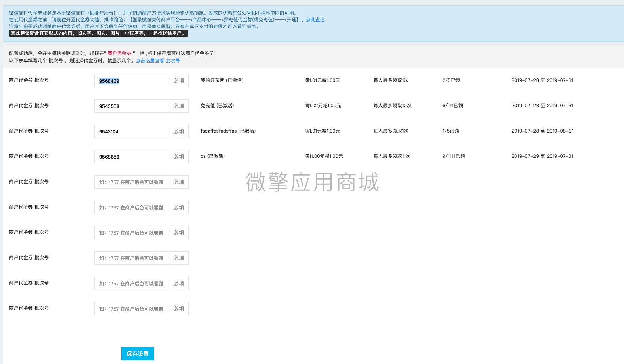The width and height of the screenshot is (624, 364).
Task: Focus the batch number field containing 9568650
Action: pos(132,157)
